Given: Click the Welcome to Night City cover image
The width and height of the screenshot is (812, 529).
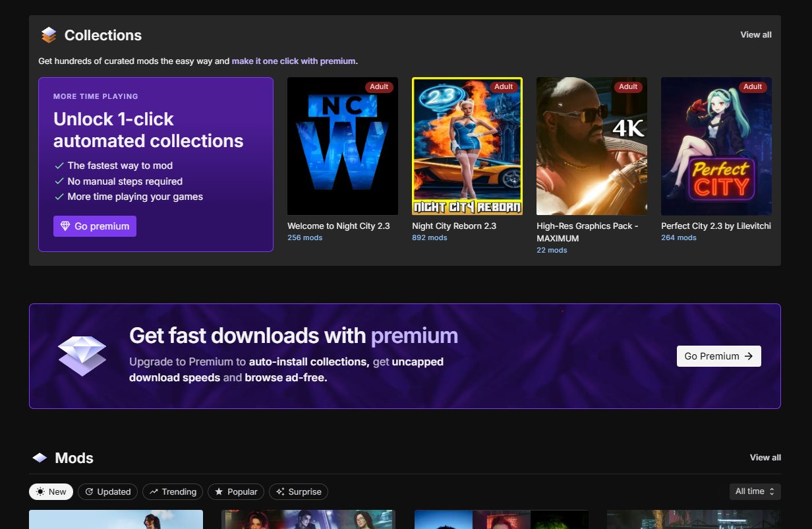Looking at the screenshot, I should coord(343,146).
